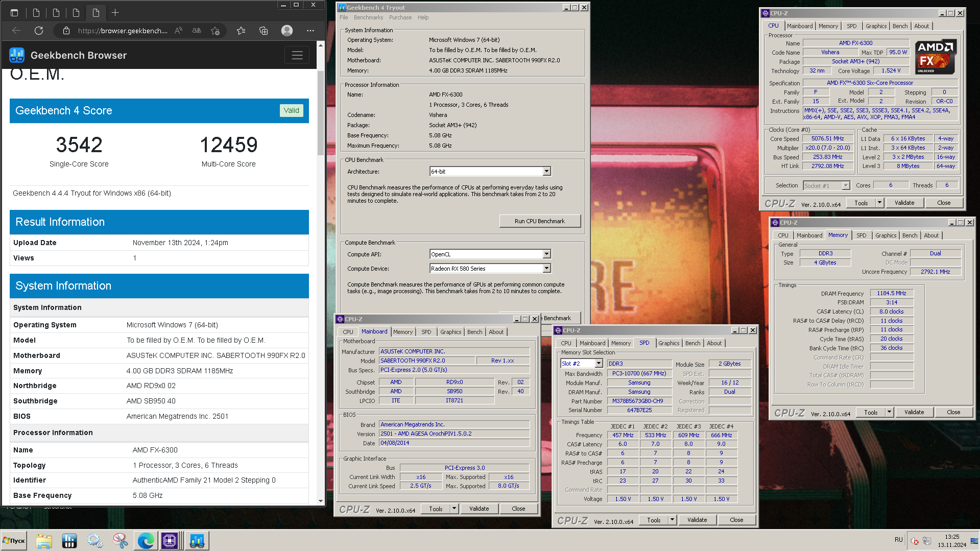
Task: Click Validate in Mainboard CPU-Z window
Action: pos(479,509)
